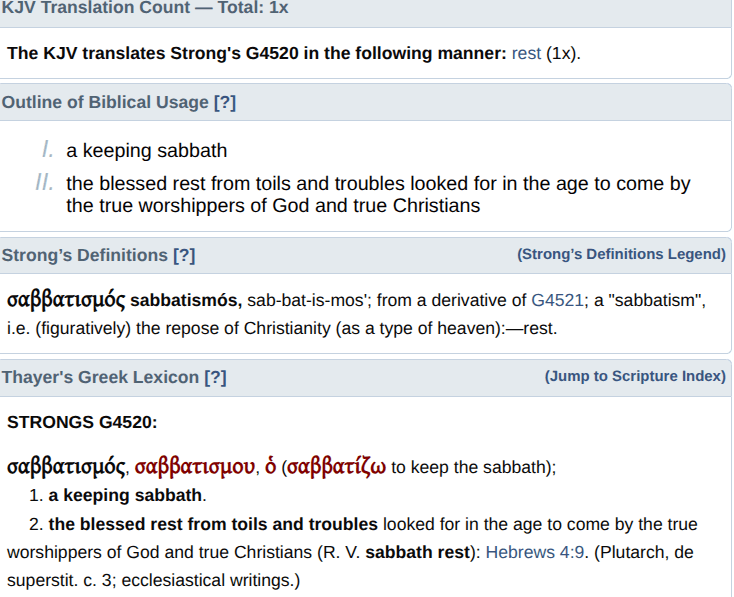
Task: Collapse the Strong's Definitions section header
Action: click(85, 255)
